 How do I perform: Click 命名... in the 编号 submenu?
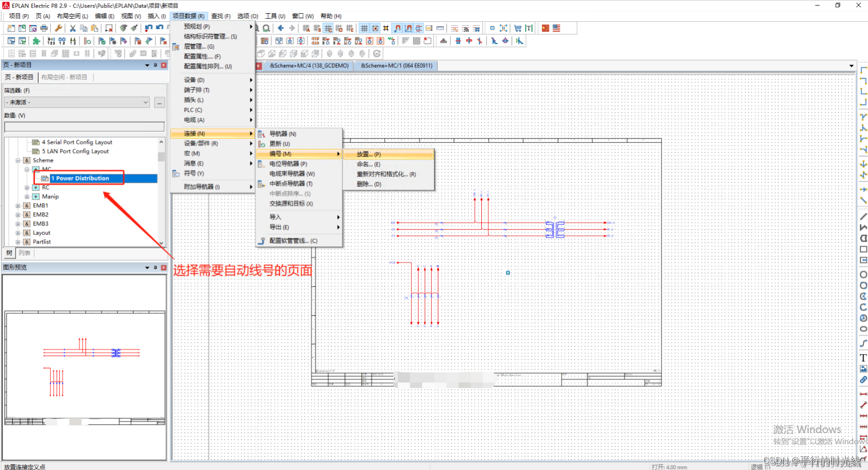click(x=388, y=165)
